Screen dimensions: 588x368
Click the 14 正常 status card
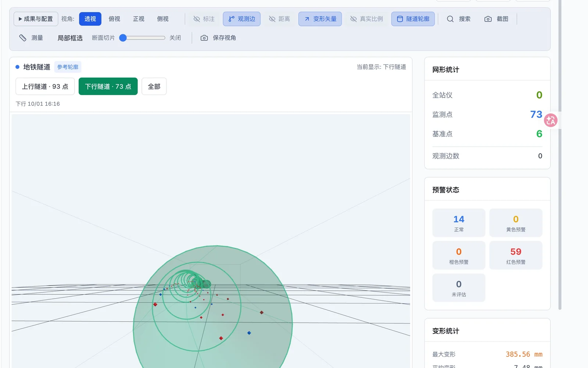click(x=459, y=223)
